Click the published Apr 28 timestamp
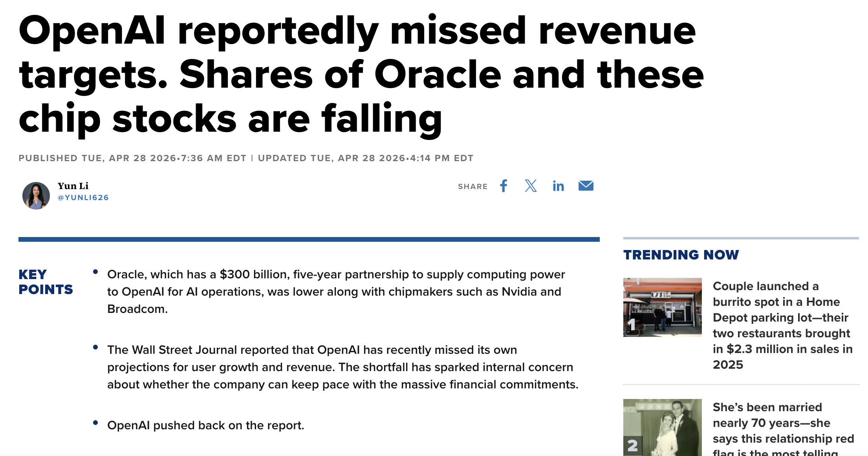The width and height of the screenshot is (868, 456). tap(132, 158)
